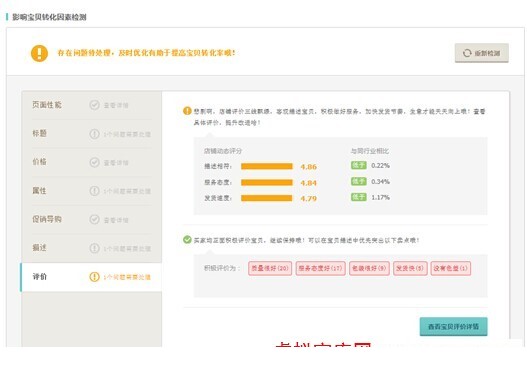Click 查看详情 link in 促销导购 row
The width and height of the screenshot is (527, 370).
[x=116, y=220]
